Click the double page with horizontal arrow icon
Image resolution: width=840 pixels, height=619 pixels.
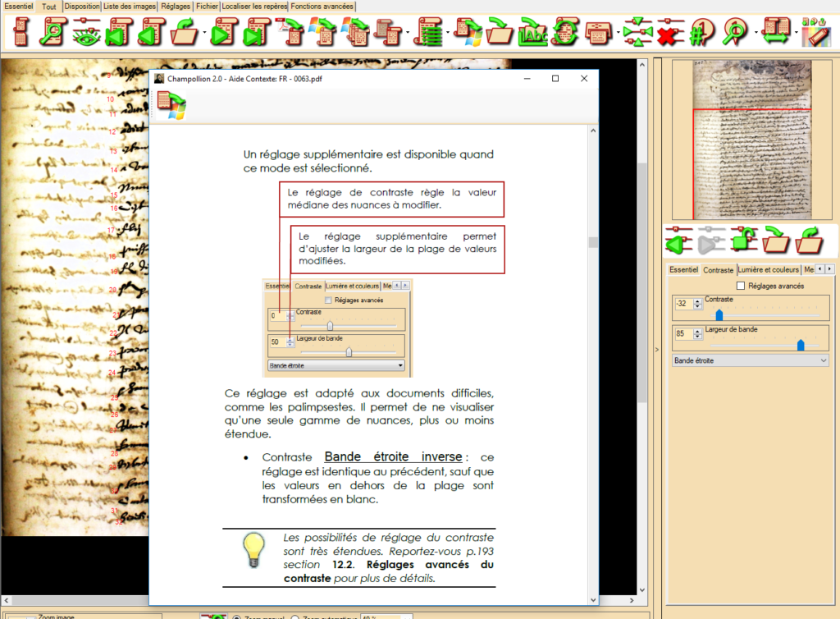(x=776, y=32)
